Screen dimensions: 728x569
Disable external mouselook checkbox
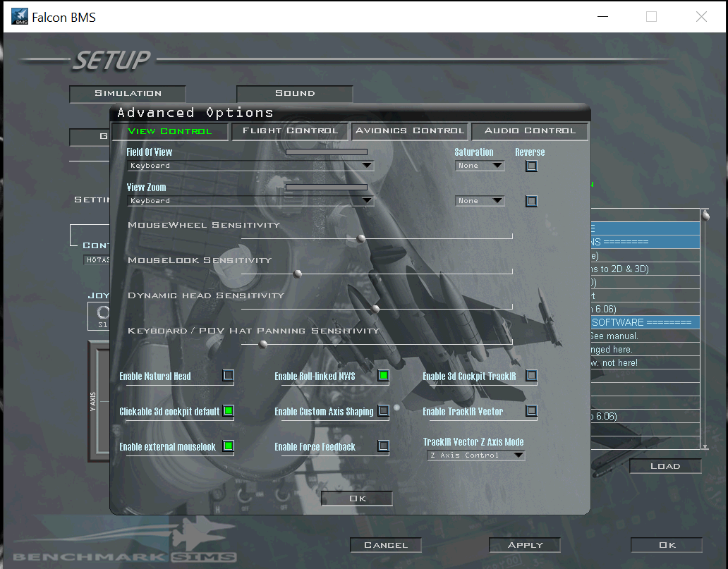[x=229, y=446]
